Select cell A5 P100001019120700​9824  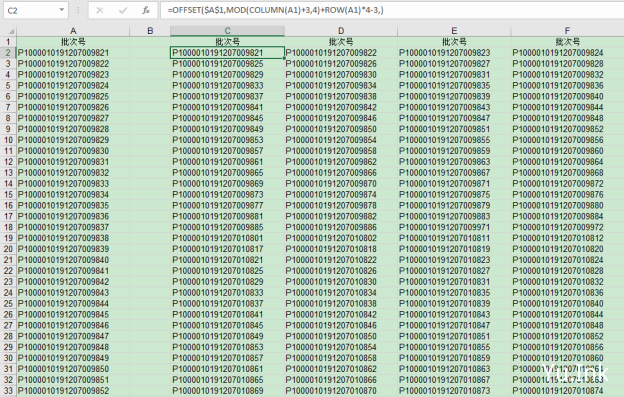click(x=73, y=86)
